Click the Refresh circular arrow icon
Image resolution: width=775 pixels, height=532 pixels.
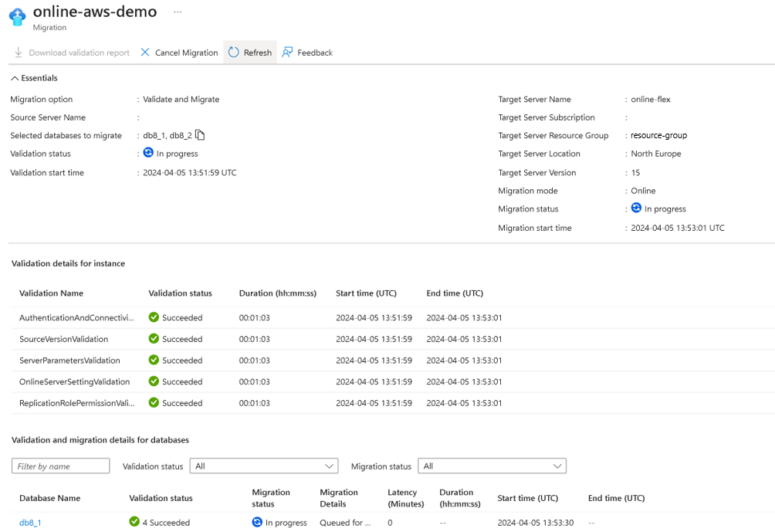234,53
